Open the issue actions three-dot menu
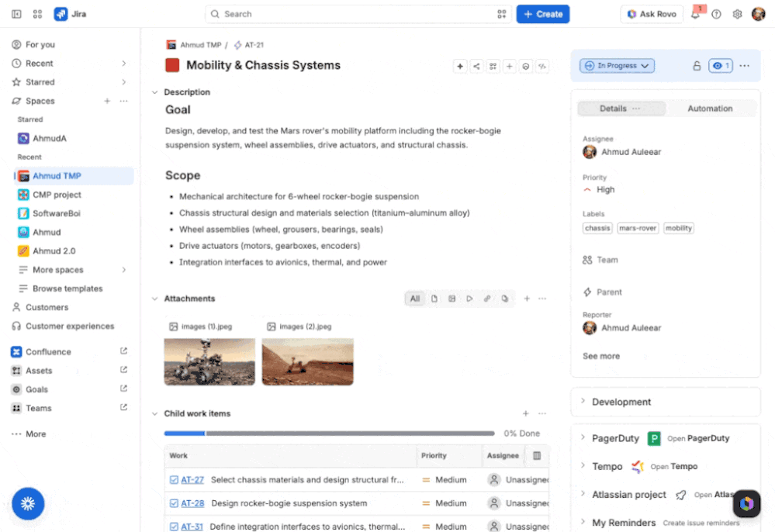The height and width of the screenshot is (532, 775). [744, 66]
